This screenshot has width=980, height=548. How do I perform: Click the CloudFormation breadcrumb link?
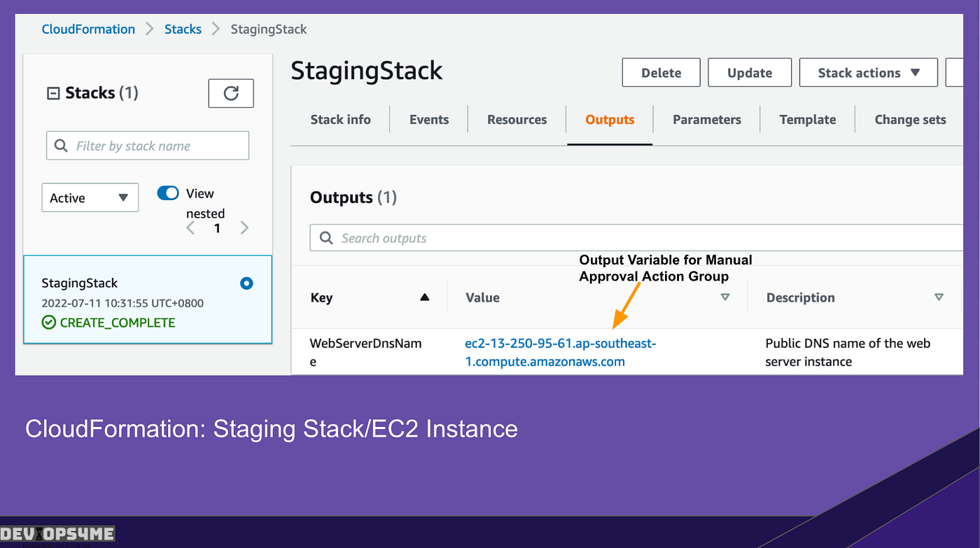[x=88, y=29]
